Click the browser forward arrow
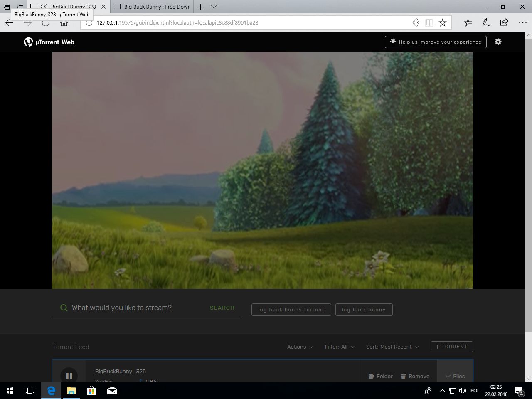532x399 pixels. 28,23
